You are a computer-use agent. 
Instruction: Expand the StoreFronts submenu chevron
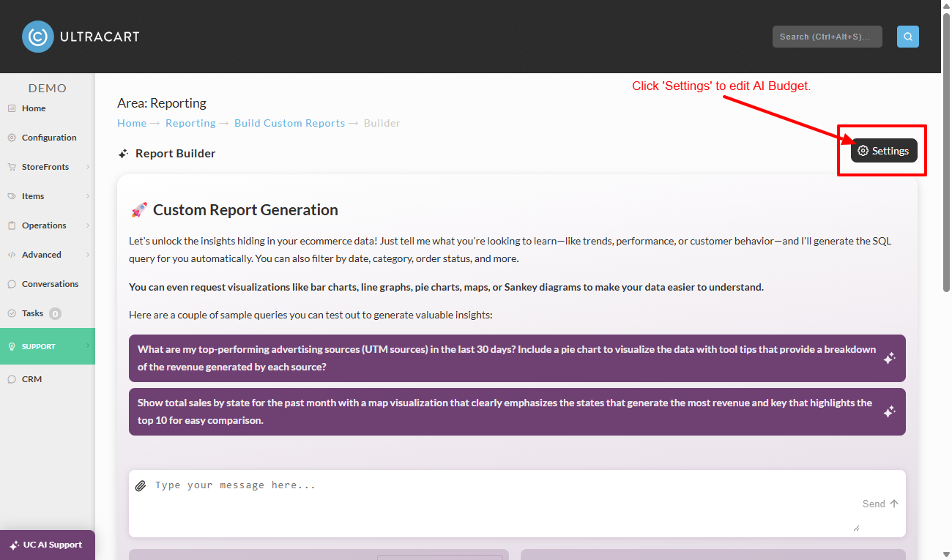coord(88,167)
